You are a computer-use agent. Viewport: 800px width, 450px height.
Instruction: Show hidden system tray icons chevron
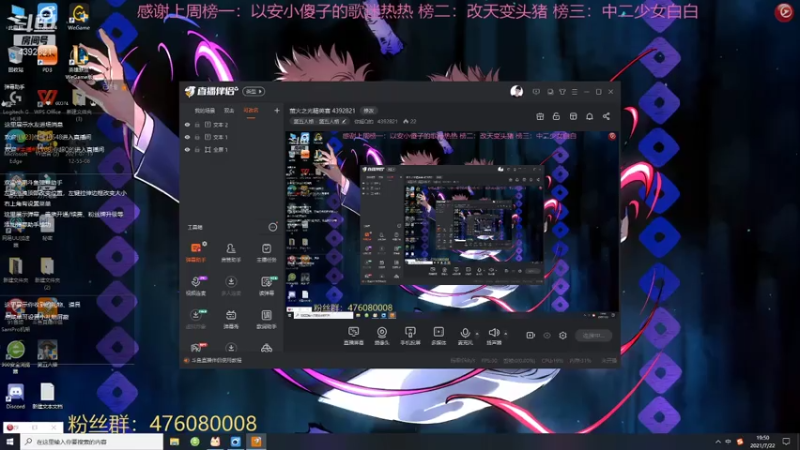(x=717, y=441)
